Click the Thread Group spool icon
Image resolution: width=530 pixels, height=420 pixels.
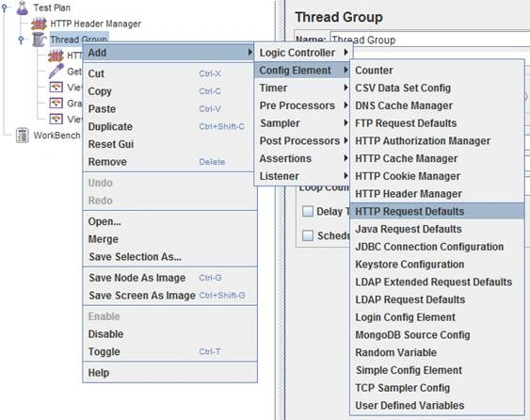(x=40, y=40)
